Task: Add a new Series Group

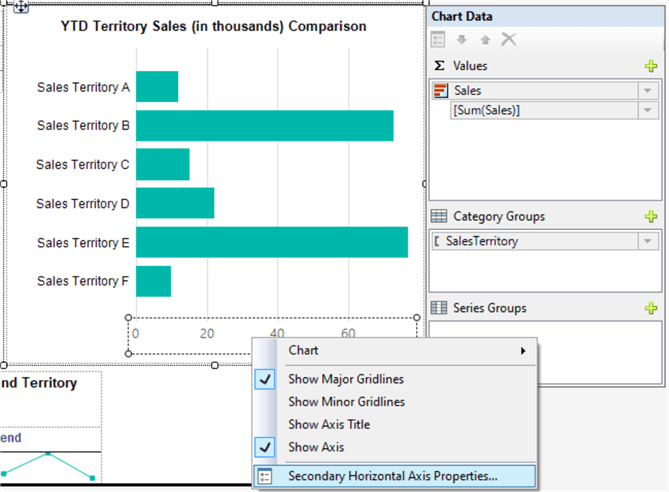Action: tap(651, 308)
